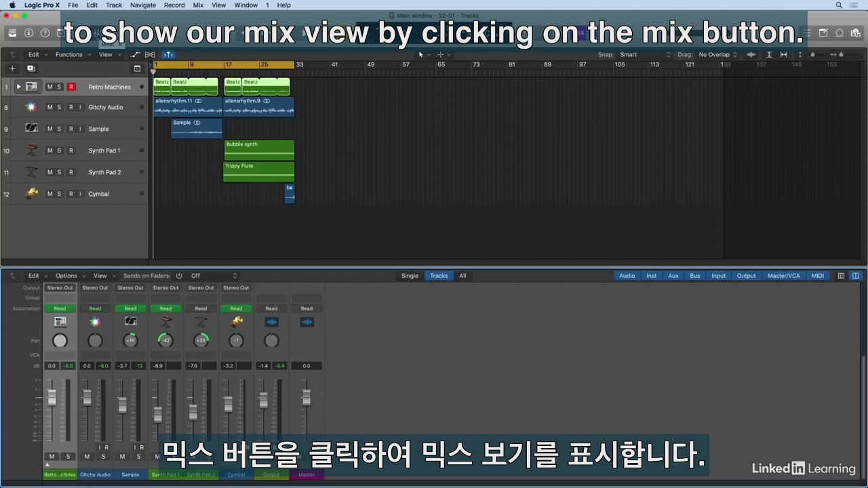The image size is (868, 488).
Task: Open the Inspector info icon
Action: coord(28,33)
